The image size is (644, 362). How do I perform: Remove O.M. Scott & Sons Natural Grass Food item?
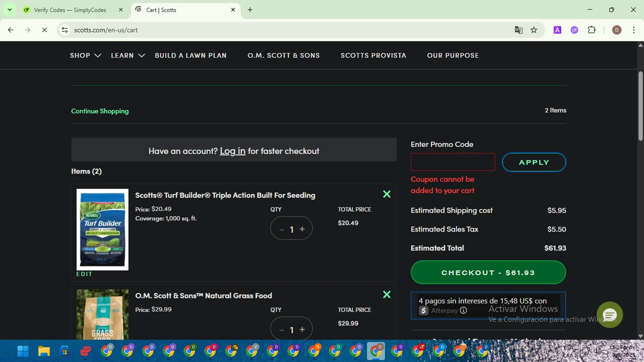(x=387, y=295)
